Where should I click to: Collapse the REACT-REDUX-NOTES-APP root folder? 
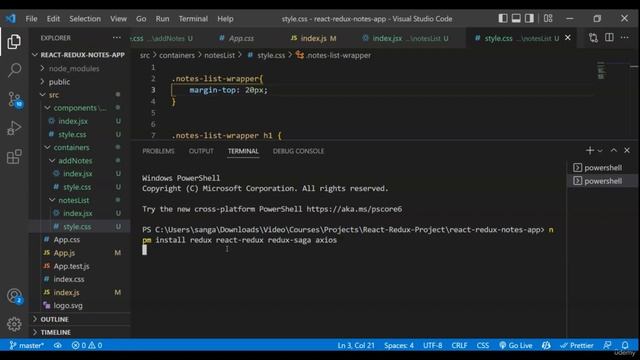click(79, 55)
